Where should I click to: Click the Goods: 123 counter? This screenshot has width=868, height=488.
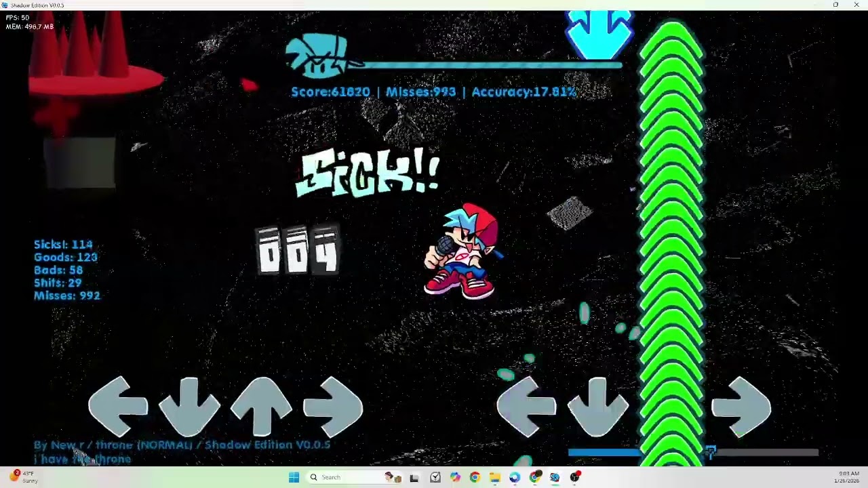point(66,257)
